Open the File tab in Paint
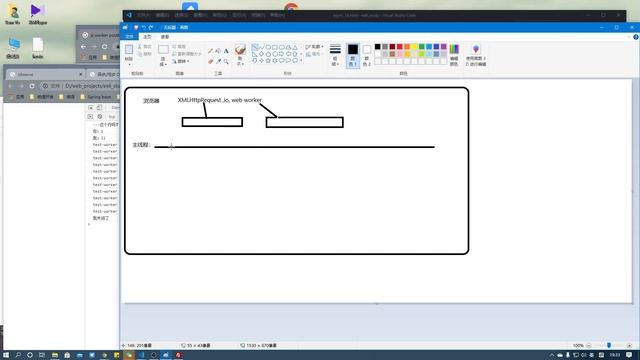The image size is (640, 360). coord(129,37)
